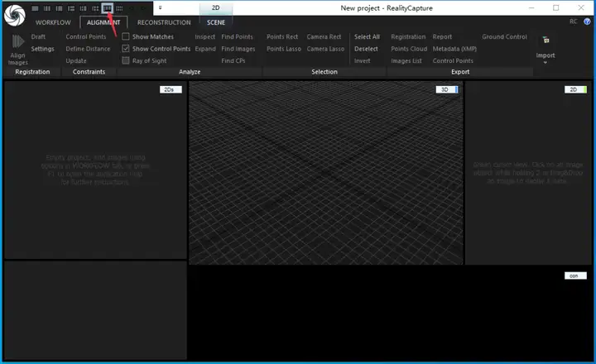Click the Update button
The image size is (596, 364).
pos(76,60)
